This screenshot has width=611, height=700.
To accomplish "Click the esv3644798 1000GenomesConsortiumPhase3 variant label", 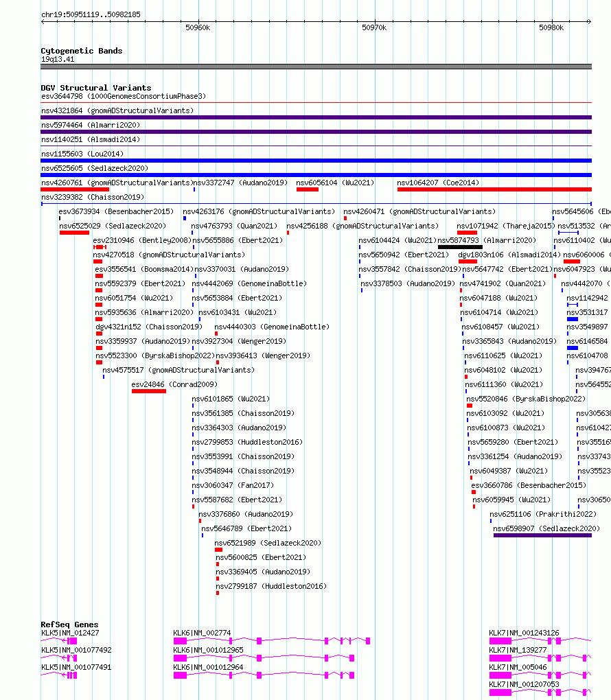I will (124, 97).
